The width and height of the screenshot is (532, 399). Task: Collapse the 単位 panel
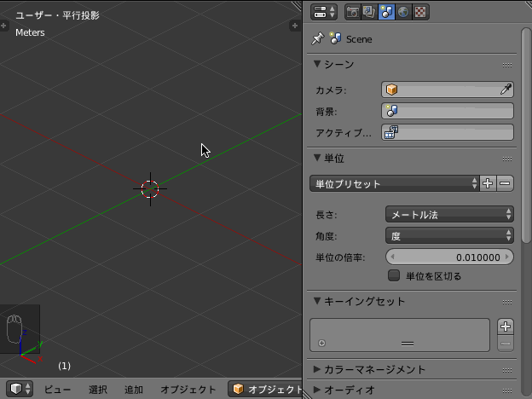[x=317, y=158]
